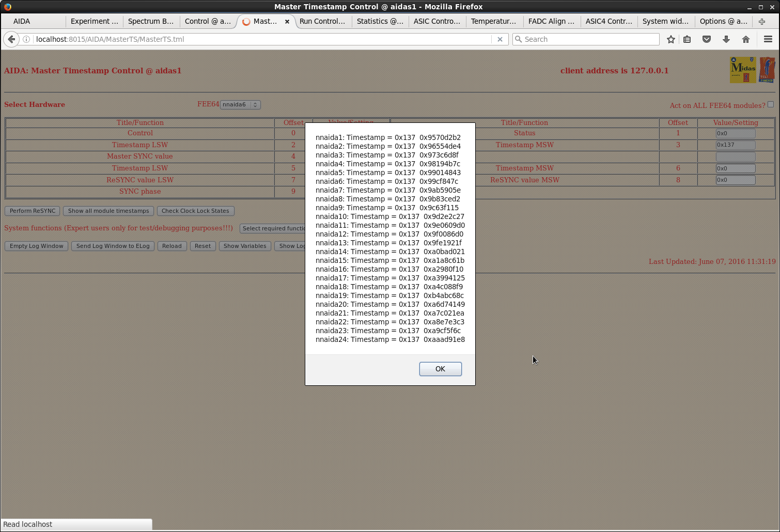Click the Status value field showing 0x0
This screenshot has height=532, width=780.
[x=735, y=133]
